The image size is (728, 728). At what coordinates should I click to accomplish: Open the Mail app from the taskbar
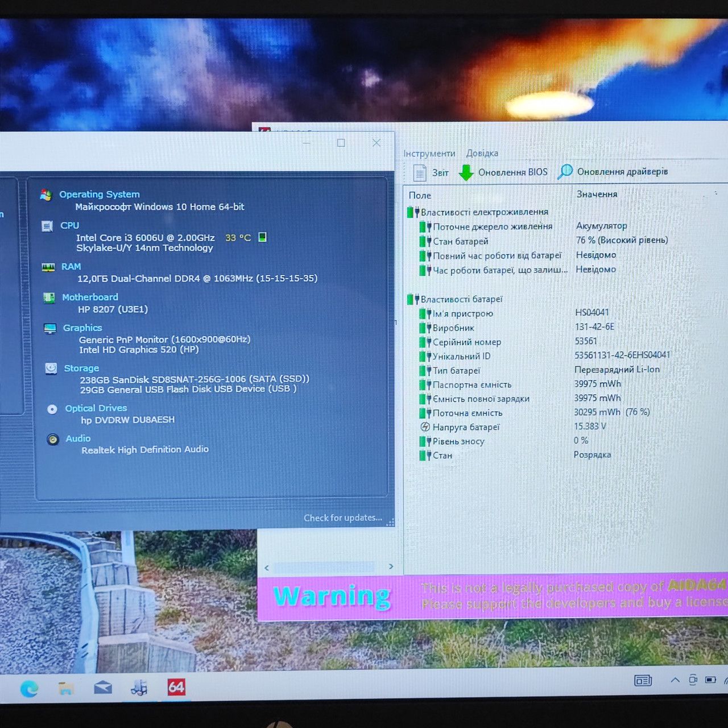coord(103,688)
